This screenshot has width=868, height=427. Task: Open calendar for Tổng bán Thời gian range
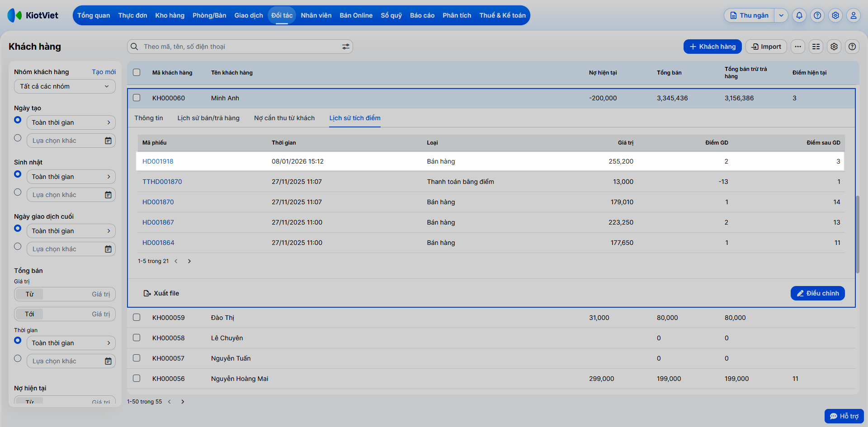click(x=108, y=361)
